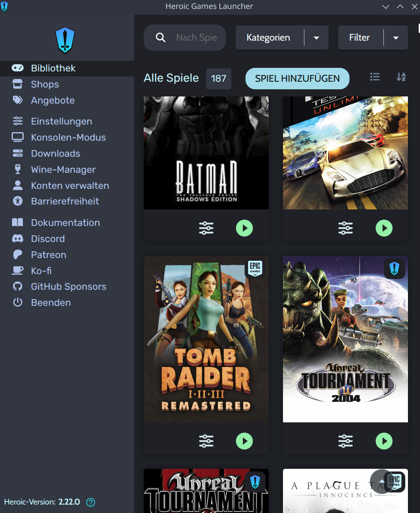The height and width of the screenshot is (513, 420).
Task: Open the Patreon link text
Action: pyautogui.click(x=48, y=254)
